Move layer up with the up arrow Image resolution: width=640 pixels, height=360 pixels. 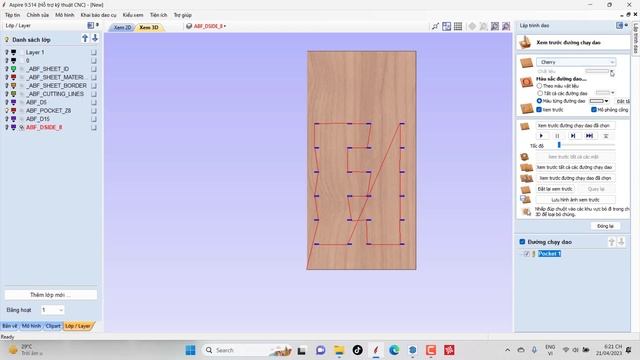click(x=85, y=38)
